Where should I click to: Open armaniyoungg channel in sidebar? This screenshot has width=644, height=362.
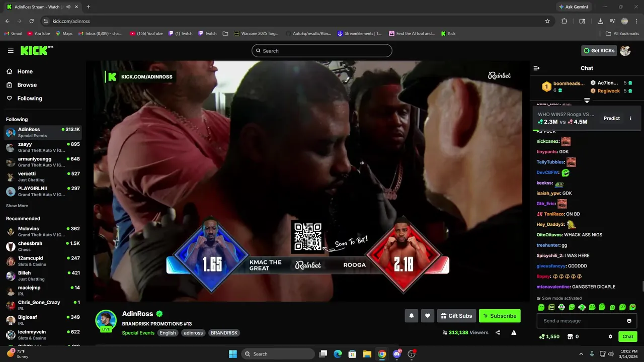pos(43,162)
